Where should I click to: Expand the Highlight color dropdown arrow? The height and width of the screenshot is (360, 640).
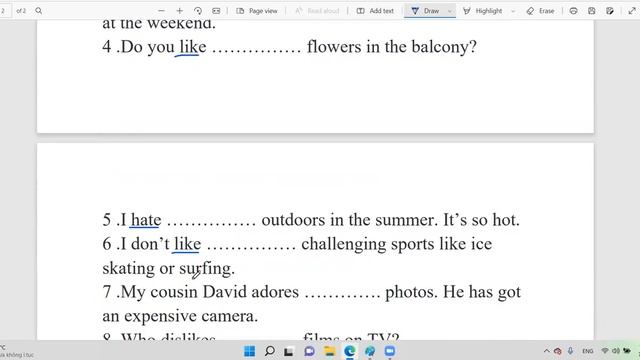pyautogui.click(x=513, y=11)
